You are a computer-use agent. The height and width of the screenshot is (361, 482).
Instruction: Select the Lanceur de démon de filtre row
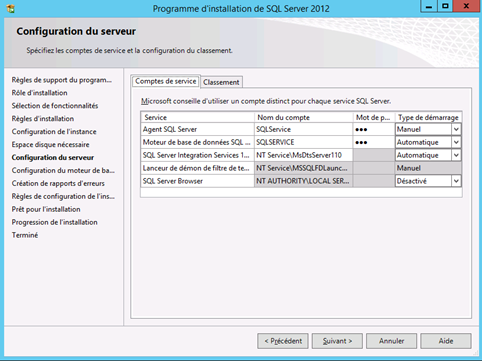[197, 168]
